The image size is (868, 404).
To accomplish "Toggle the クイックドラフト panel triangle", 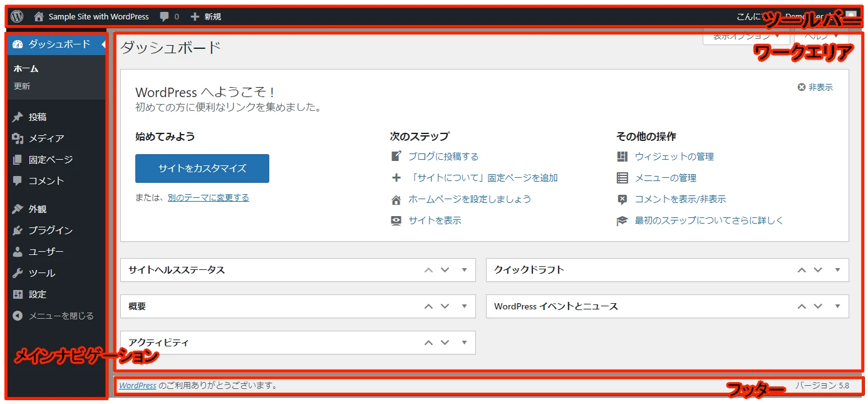I will coord(837,270).
